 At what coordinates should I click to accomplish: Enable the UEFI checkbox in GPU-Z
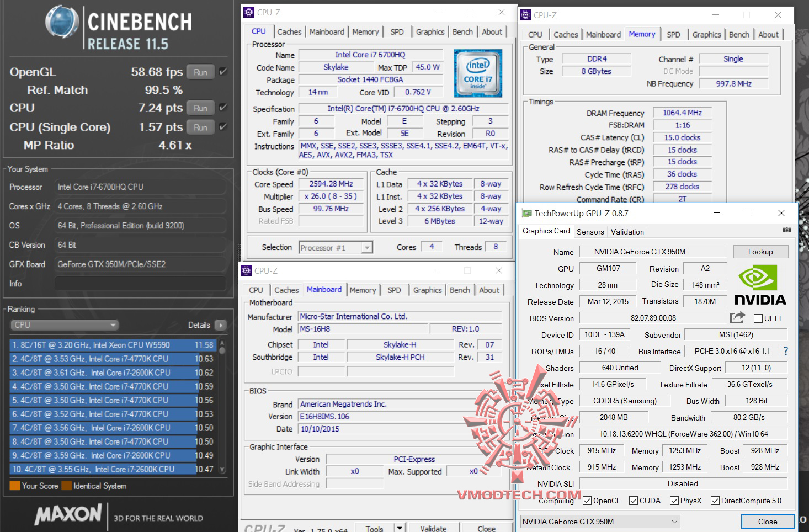point(758,318)
